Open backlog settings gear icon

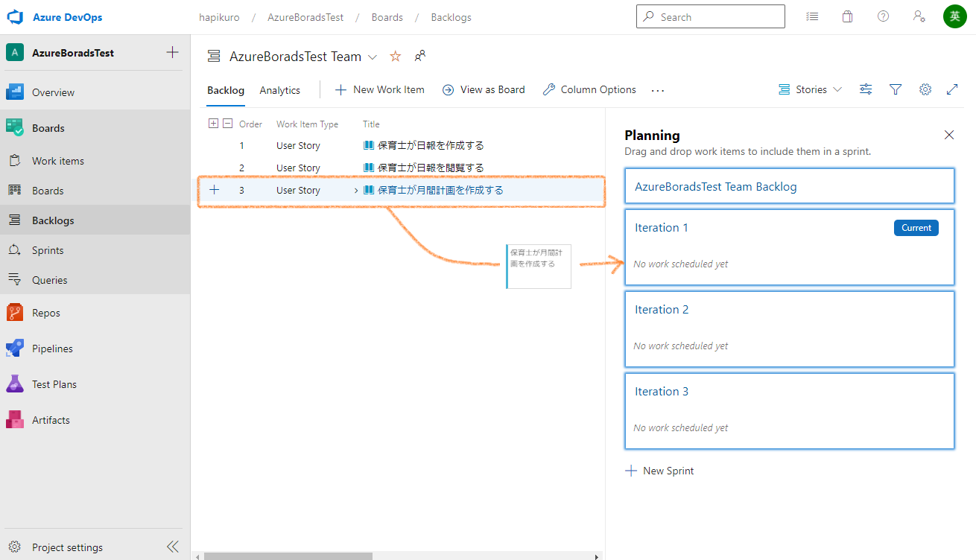click(x=925, y=89)
